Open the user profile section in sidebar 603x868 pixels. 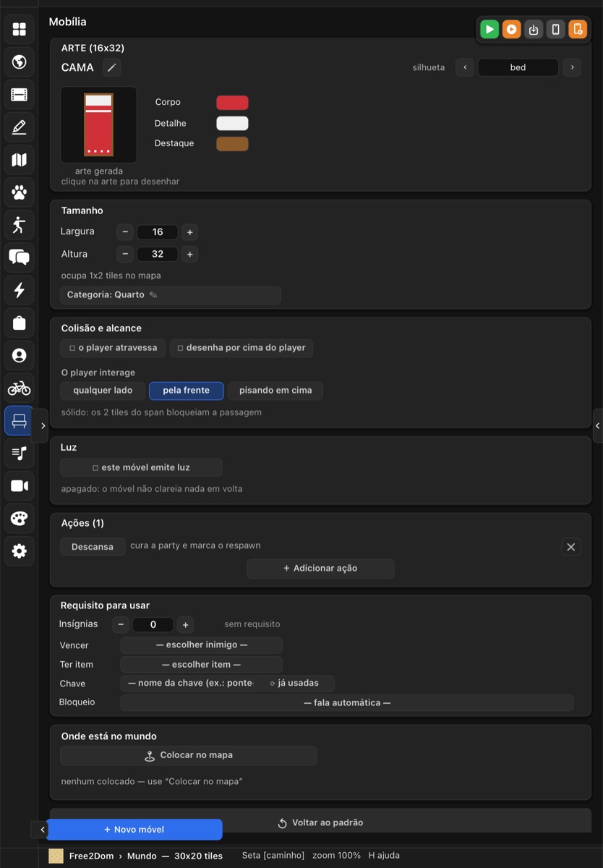(x=20, y=355)
